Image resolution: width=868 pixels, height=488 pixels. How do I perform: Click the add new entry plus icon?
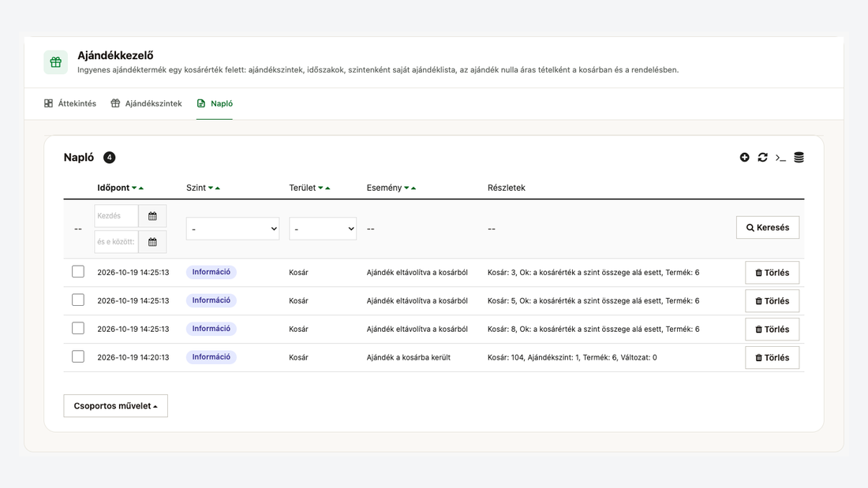click(x=745, y=158)
